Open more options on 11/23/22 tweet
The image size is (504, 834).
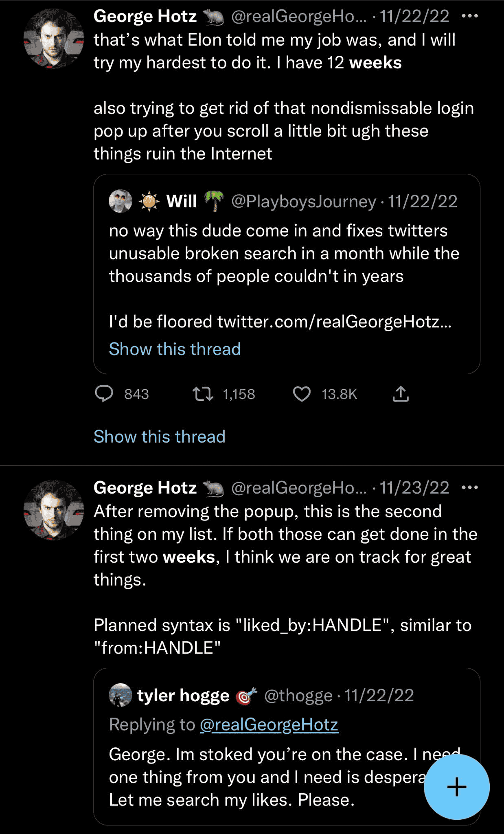tap(470, 487)
